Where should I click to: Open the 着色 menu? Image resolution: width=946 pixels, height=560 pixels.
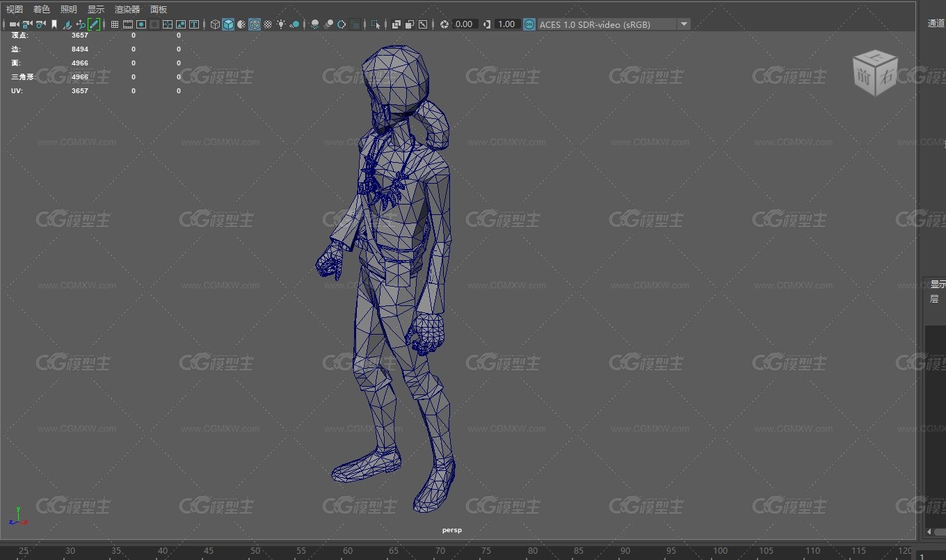pyautogui.click(x=42, y=9)
